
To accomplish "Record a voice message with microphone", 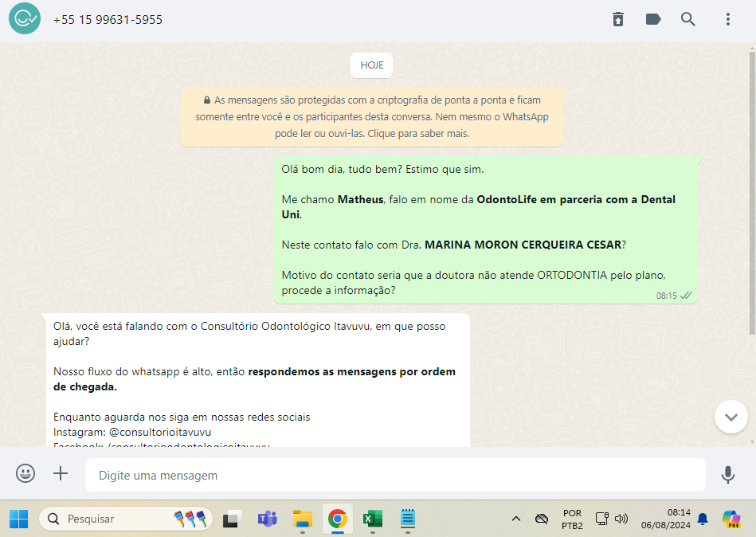I will 728,475.
